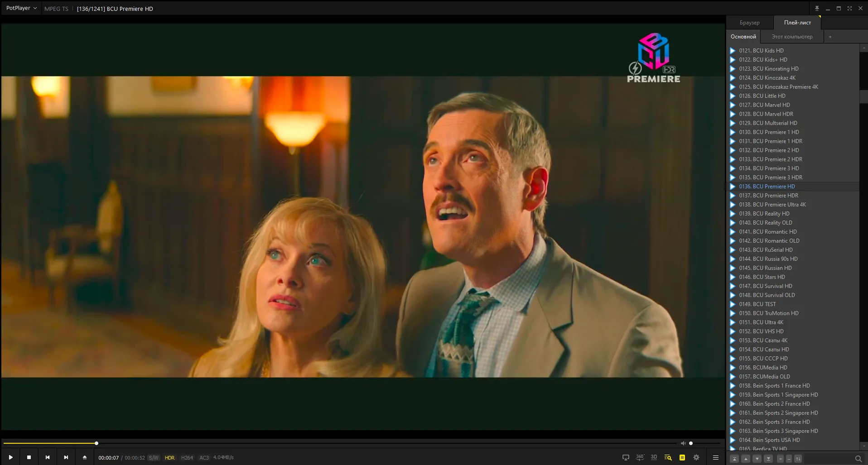868x465 pixels.
Task: Select 0136. BCU Premiere HD entry
Action: (x=793, y=187)
